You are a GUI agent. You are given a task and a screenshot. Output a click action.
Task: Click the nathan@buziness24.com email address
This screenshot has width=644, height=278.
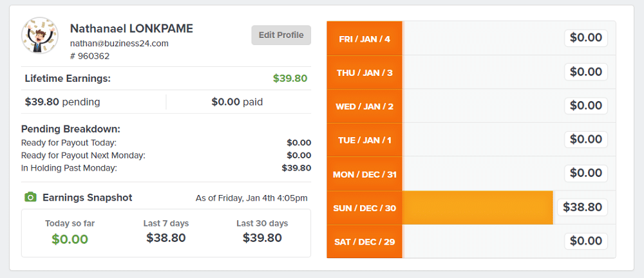pos(119,44)
